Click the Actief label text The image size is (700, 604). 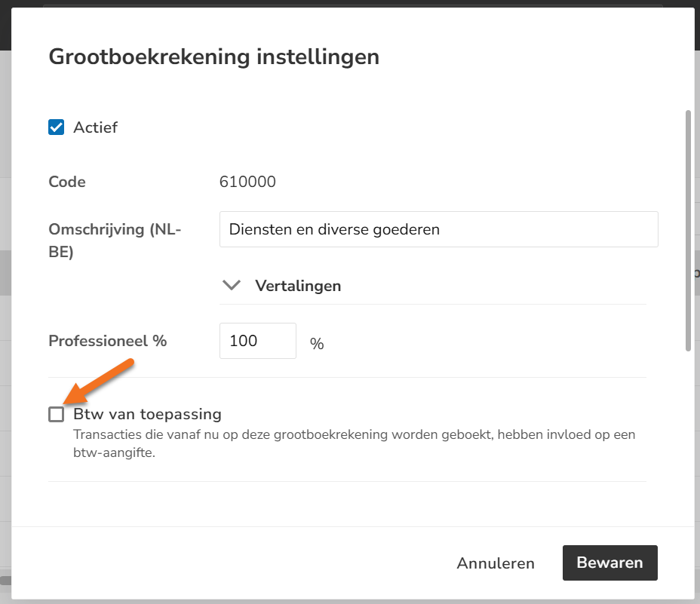pyautogui.click(x=95, y=127)
